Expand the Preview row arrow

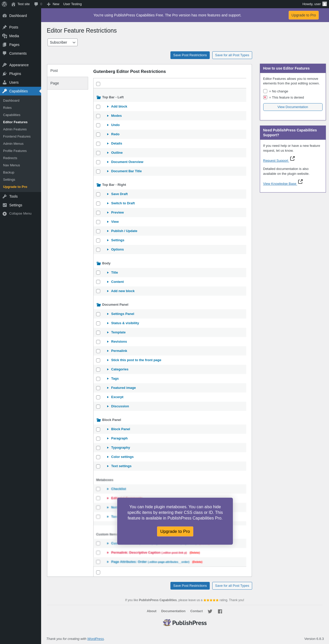coord(108,213)
